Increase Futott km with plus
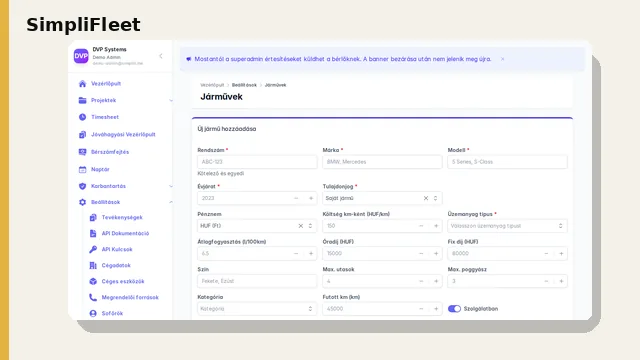 (436, 309)
